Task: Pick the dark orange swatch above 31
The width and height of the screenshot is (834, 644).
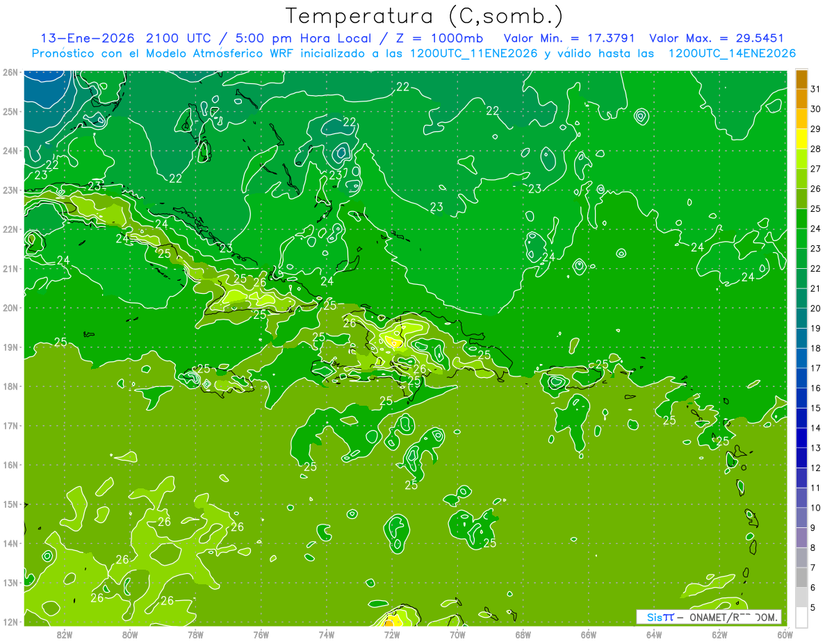Action: (x=801, y=80)
